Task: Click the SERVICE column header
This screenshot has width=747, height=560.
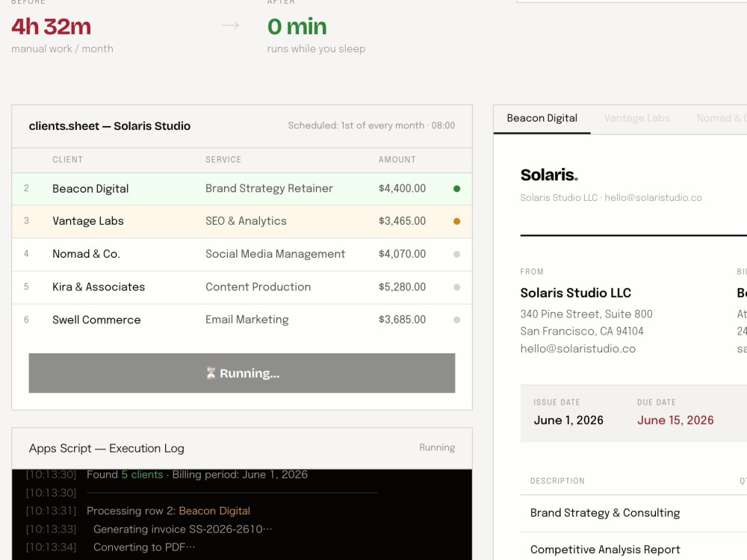Action: (223, 160)
